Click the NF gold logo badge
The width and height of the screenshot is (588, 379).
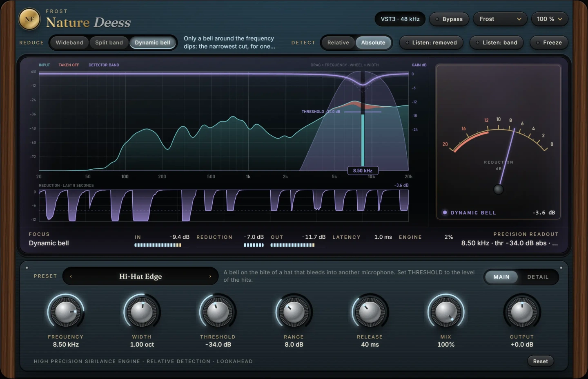pyautogui.click(x=29, y=19)
